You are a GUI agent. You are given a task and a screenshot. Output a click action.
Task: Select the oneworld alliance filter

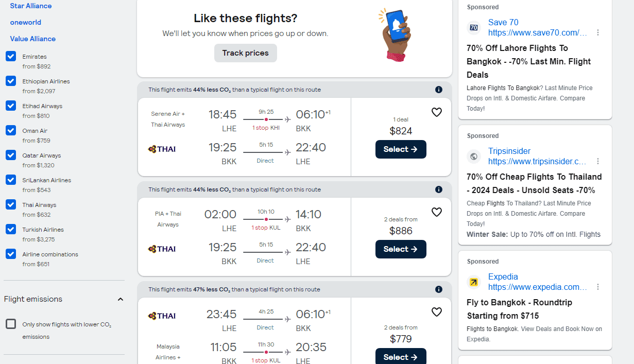(26, 23)
